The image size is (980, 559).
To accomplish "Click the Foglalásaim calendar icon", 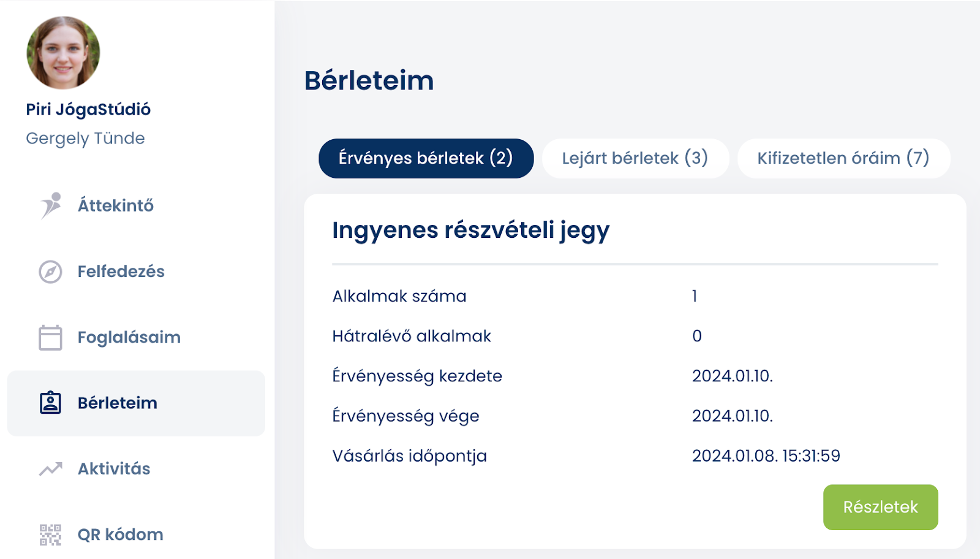I will [x=50, y=337].
